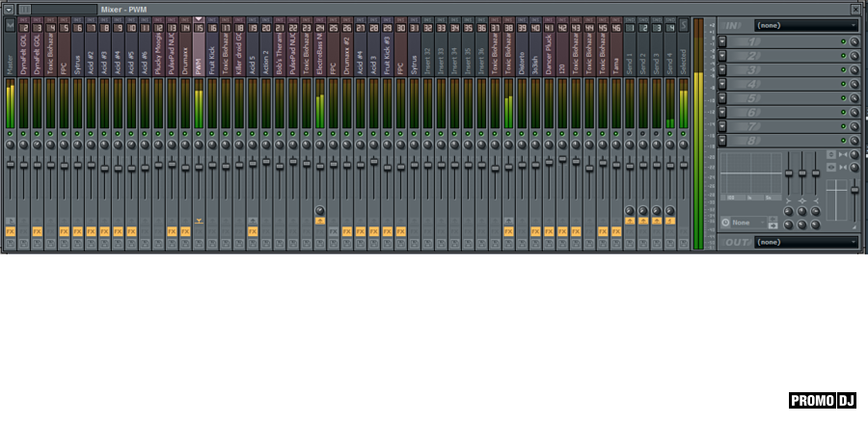
Task: Open effect slot 1 dropdown arrow
Action: pyautogui.click(x=722, y=42)
